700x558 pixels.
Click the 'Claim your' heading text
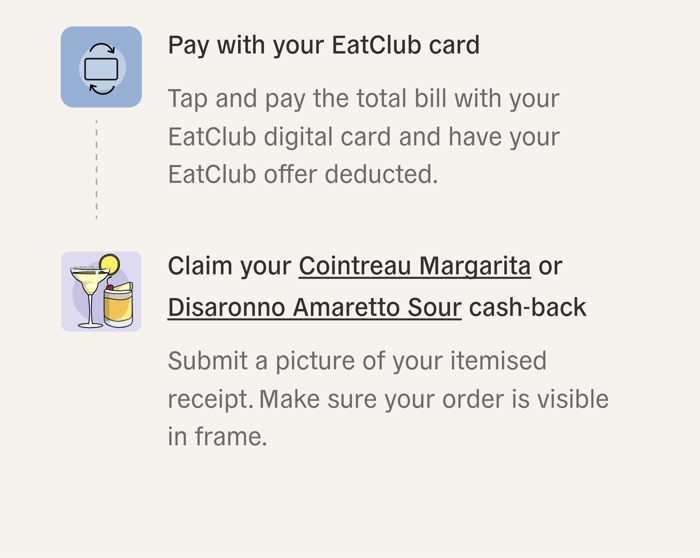(229, 266)
